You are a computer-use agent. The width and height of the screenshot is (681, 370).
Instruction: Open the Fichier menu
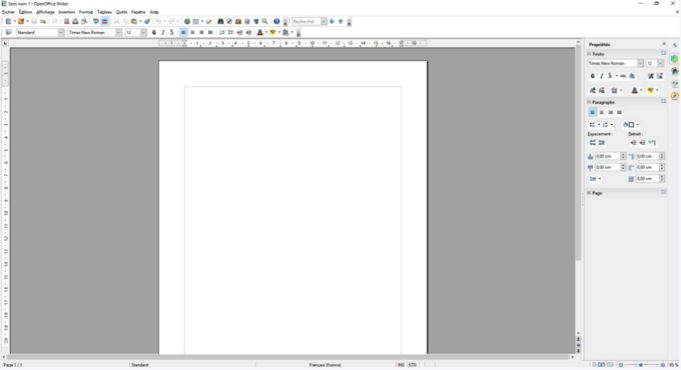[x=8, y=12]
